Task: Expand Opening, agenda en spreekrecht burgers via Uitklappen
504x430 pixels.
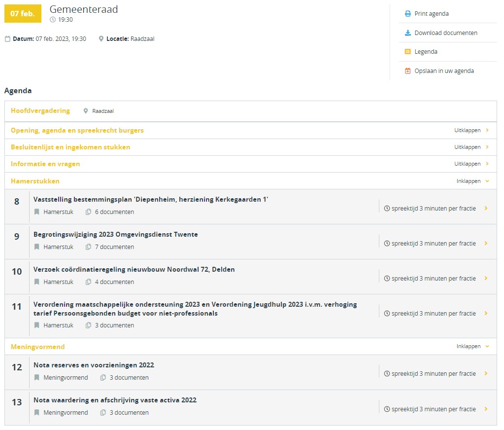Action: coord(471,130)
